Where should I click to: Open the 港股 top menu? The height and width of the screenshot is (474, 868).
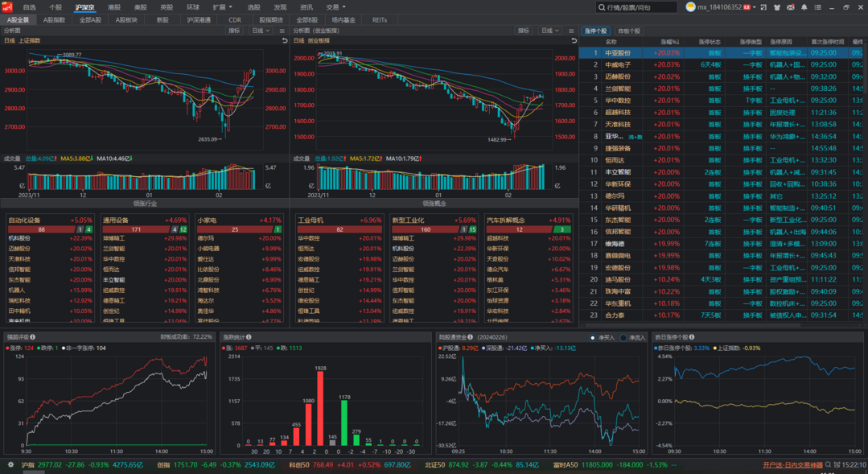tap(114, 7)
